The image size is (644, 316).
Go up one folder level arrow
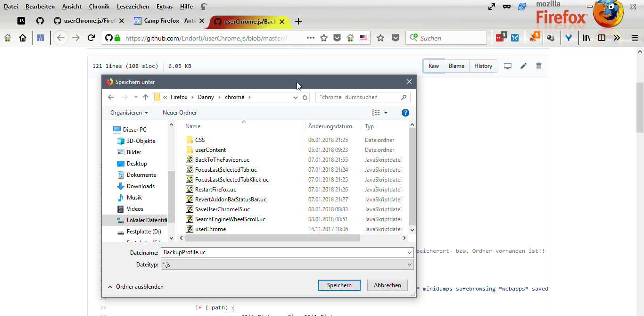click(x=146, y=97)
